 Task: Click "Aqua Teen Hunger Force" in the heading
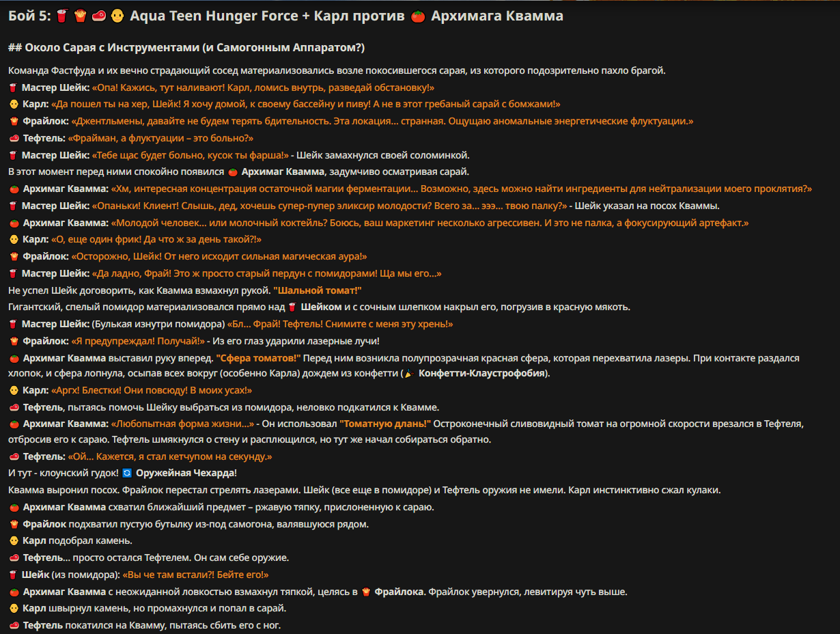point(214,16)
